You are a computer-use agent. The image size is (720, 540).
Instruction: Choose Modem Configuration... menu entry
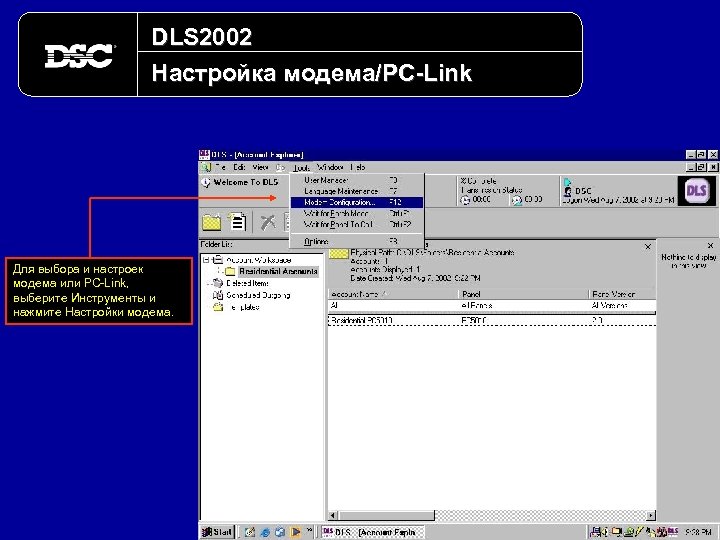pyautogui.click(x=356, y=202)
